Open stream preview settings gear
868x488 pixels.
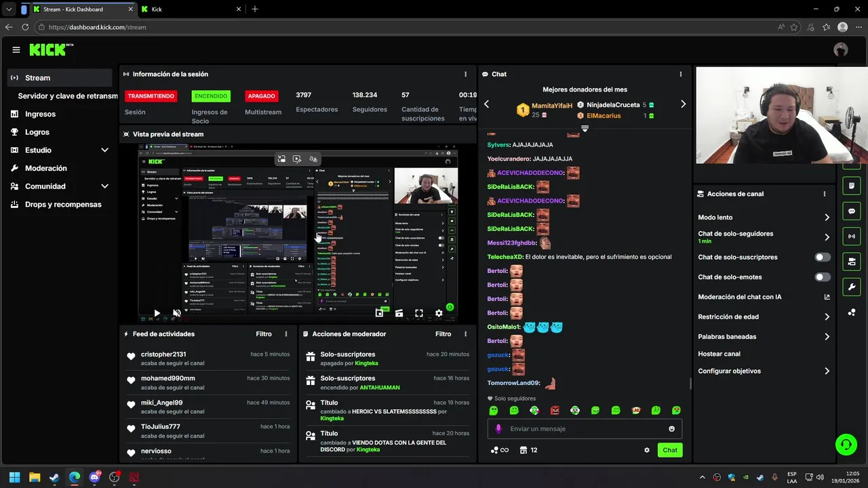(439, 313)
